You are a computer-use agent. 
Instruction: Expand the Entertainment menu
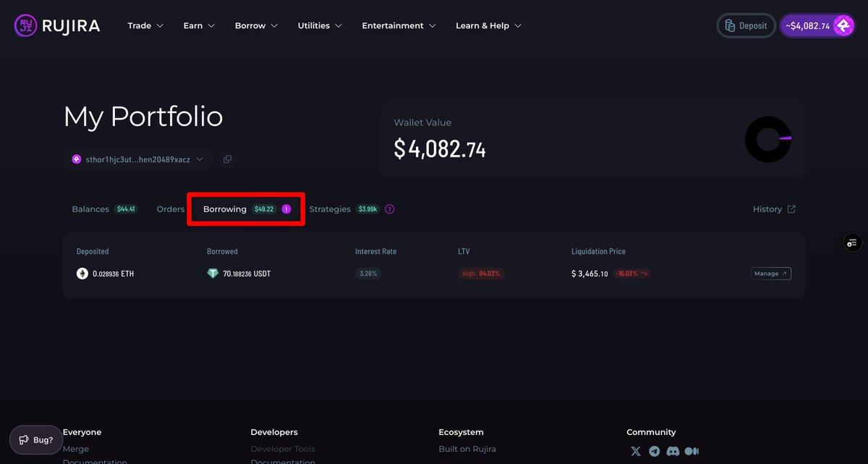(x=399, y=25)
